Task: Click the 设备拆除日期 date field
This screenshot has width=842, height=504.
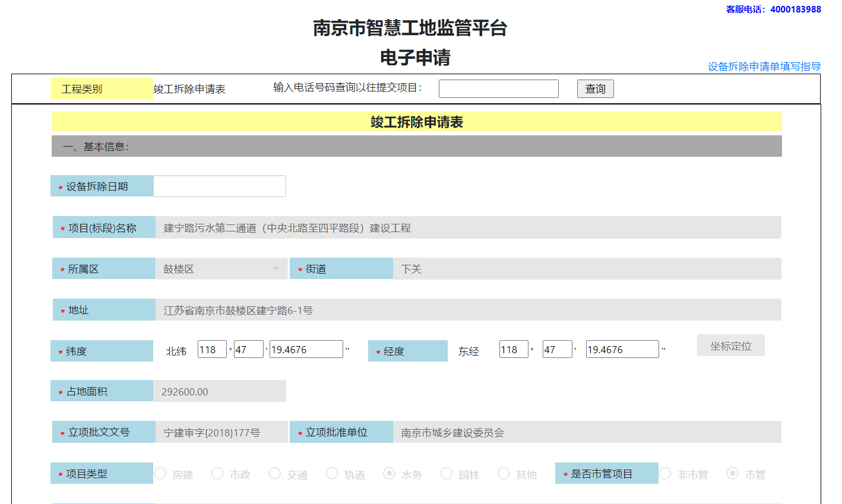Action: [x=220, y=186]
